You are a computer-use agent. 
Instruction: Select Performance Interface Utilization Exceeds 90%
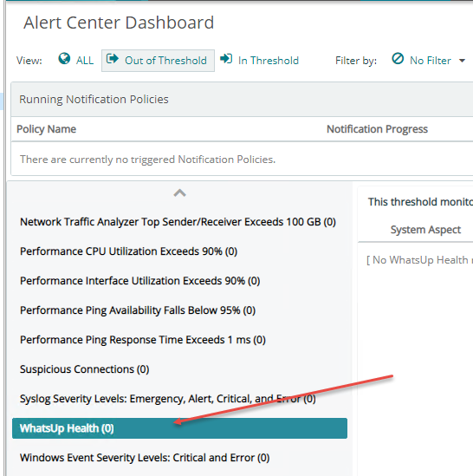point(139,281)
